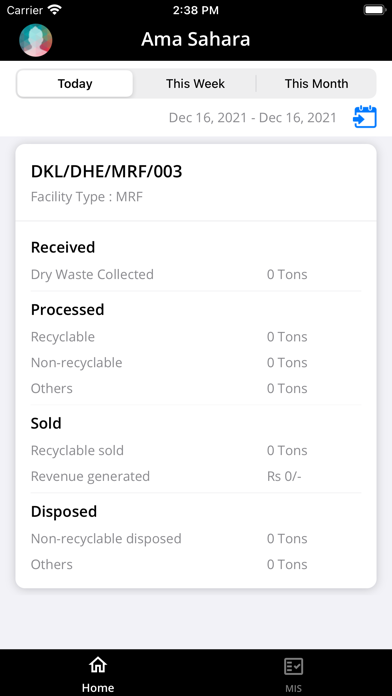
Task: Tap the battery status icon
Action: (375, 10)
